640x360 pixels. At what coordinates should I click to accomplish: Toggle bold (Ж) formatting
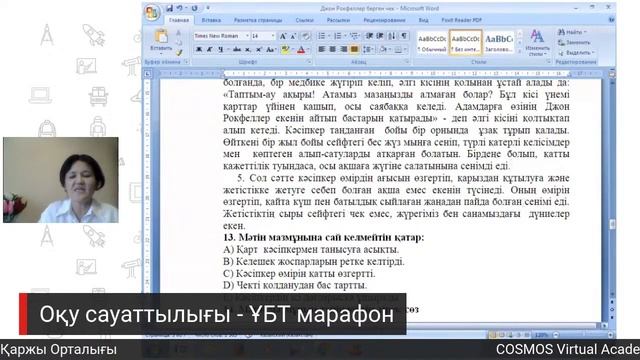tap(199, 50)
